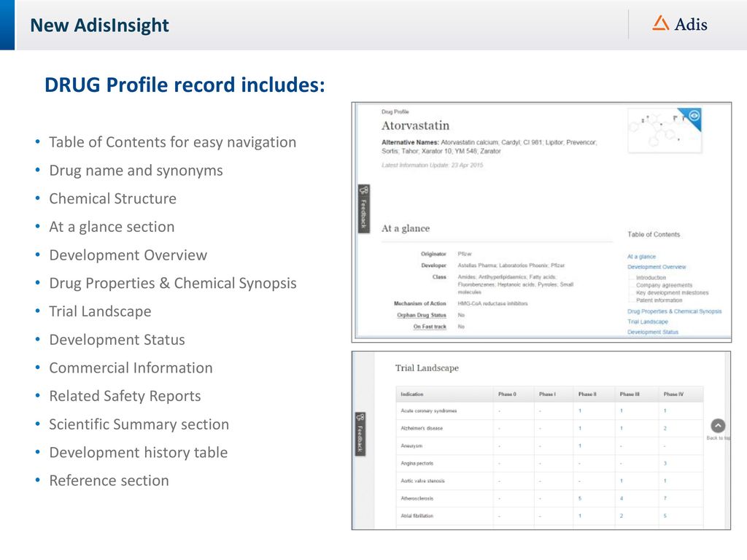The height and width of the screenshot is (560, 747).
Task: Open Phase III trial count for Atherosclerosis
Action: 622,499
